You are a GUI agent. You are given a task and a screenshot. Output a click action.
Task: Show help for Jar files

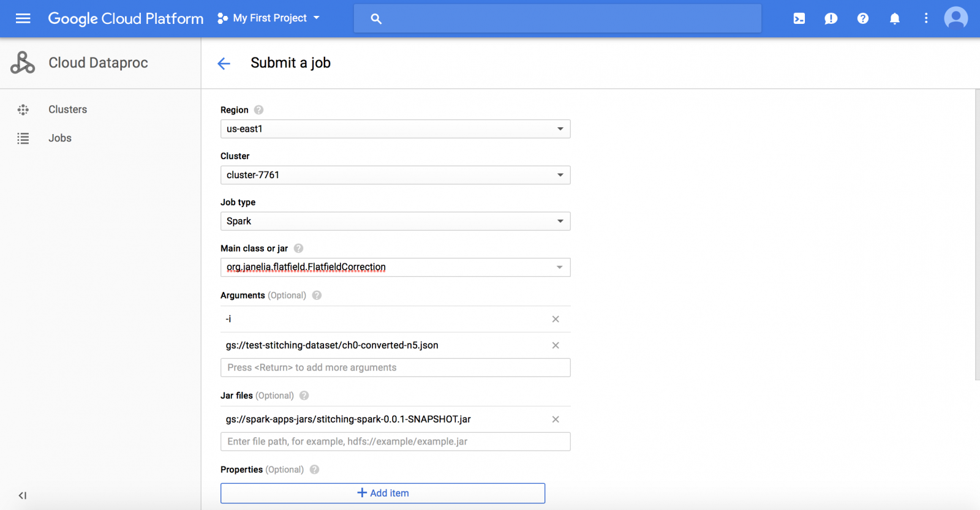click(x=304, y=396)
